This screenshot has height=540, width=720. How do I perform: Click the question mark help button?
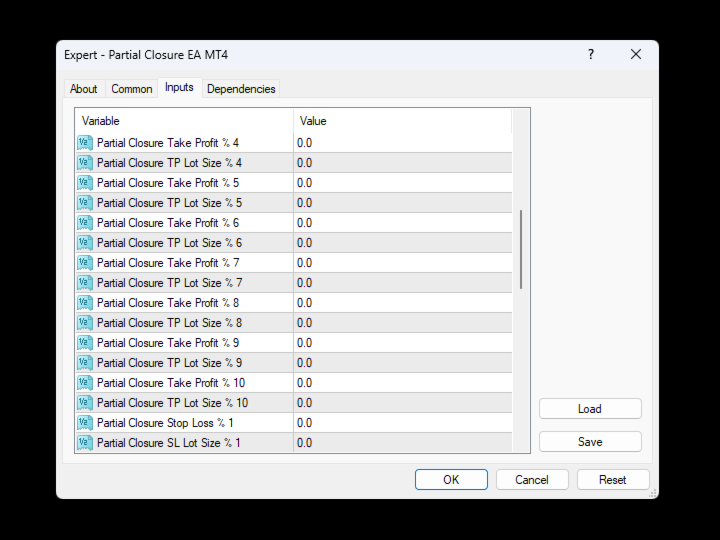591,55
